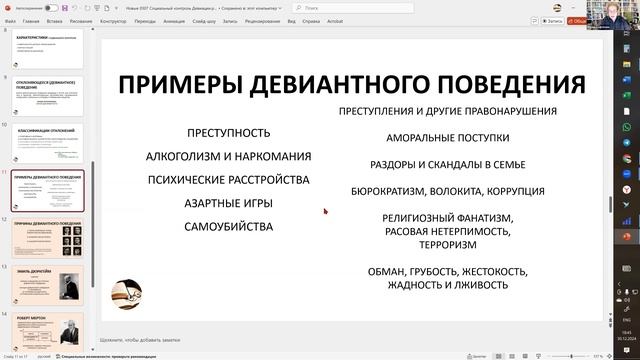This screenshot has width=640, height=360.
Task: Click the Запись record button
Action: 553,21
